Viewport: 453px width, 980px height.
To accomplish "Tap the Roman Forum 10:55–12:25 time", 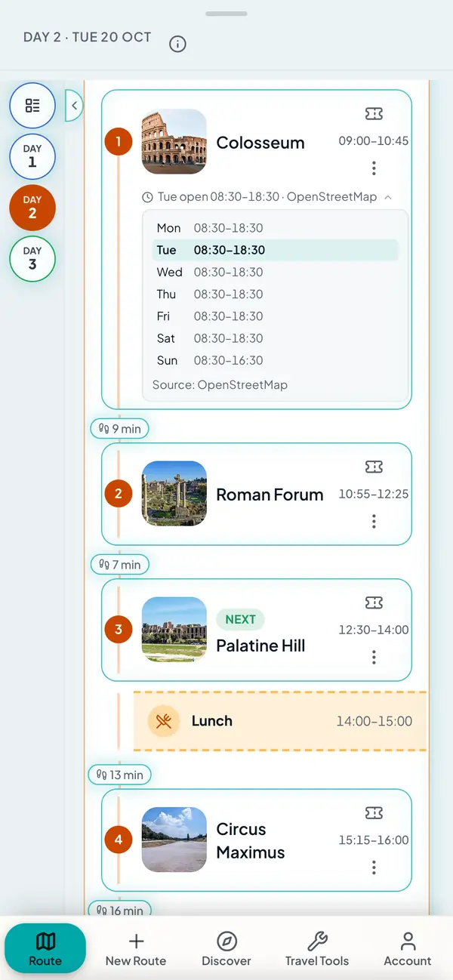I will (374, 494).
